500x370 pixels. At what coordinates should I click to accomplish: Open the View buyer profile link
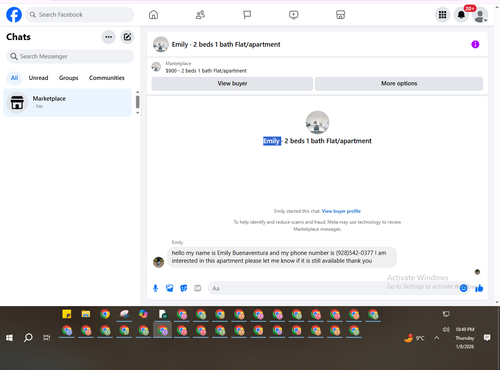point(341,211)
